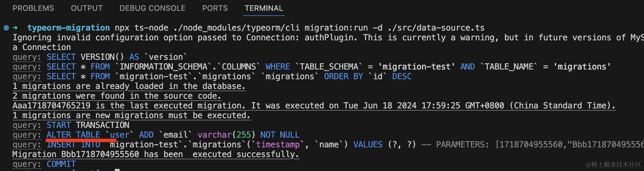Click the red-underlined ALTER TABLE keyword
The height and width of the screenshot is (171, 644).
point(73,135)
